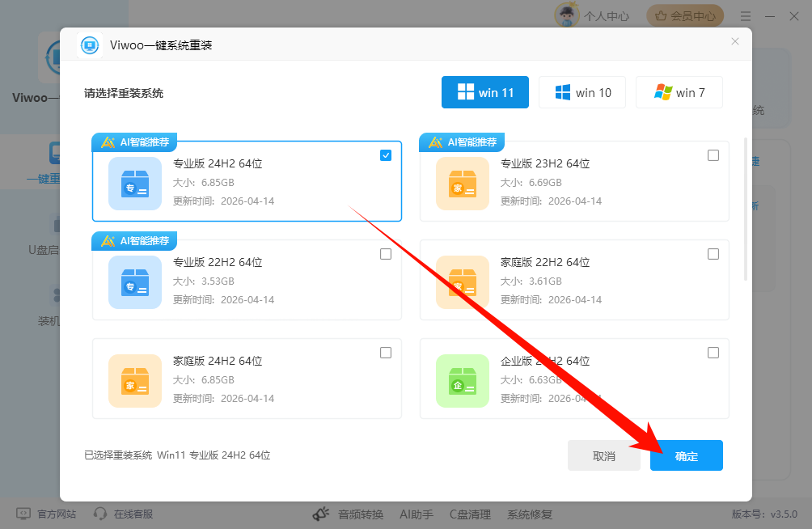The image size is (812, 529).
Task: Open AI助手 in bottom bar
Action: click(x=417, y=514)
